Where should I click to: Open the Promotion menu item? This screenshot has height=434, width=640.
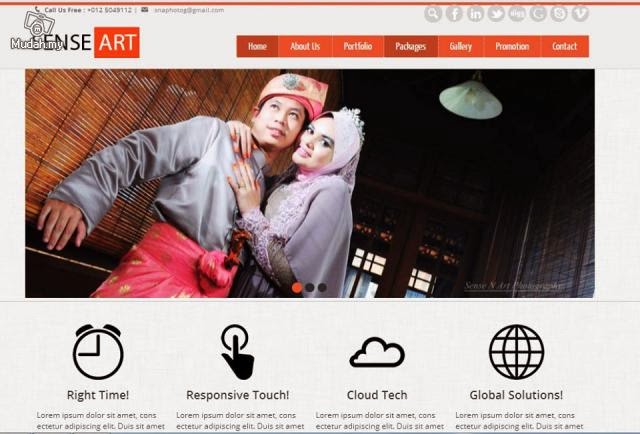512,46
